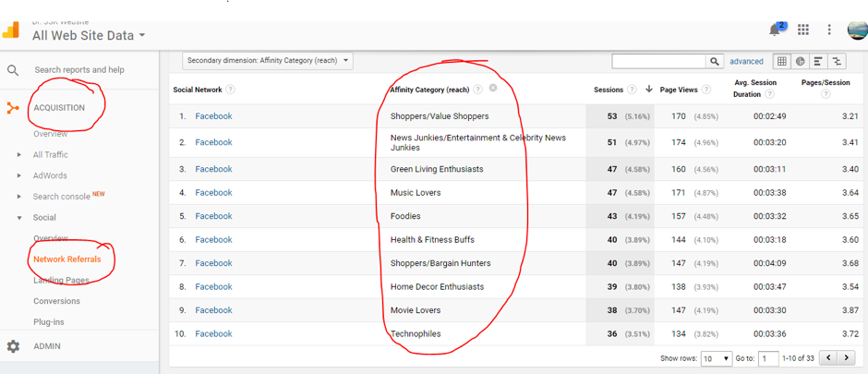
Task: Open the Conversions report
Action: pos(56,301)
